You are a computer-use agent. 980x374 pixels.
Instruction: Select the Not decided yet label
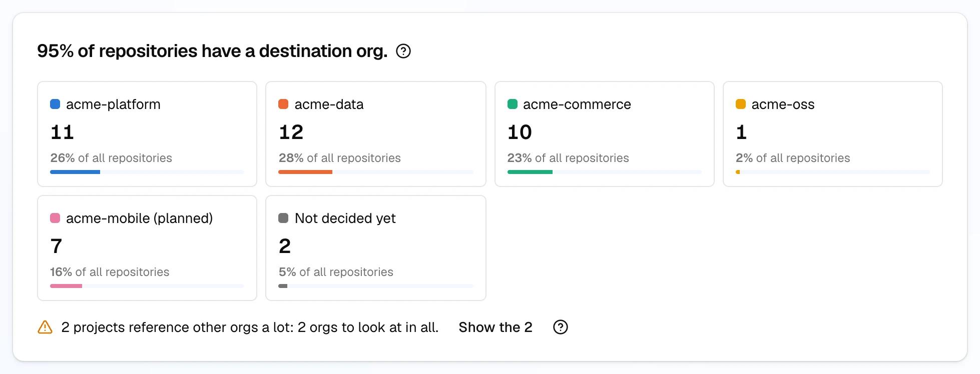pyautogui.click(x=345, y=218)
